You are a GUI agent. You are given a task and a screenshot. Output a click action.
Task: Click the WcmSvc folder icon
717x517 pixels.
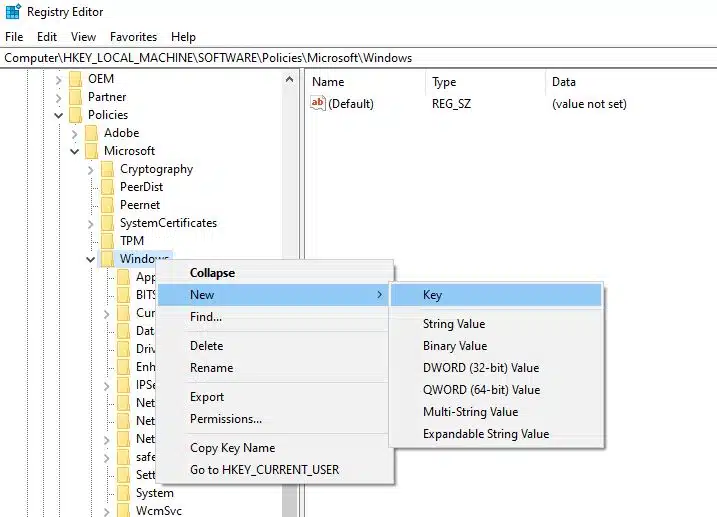[123, 511]
